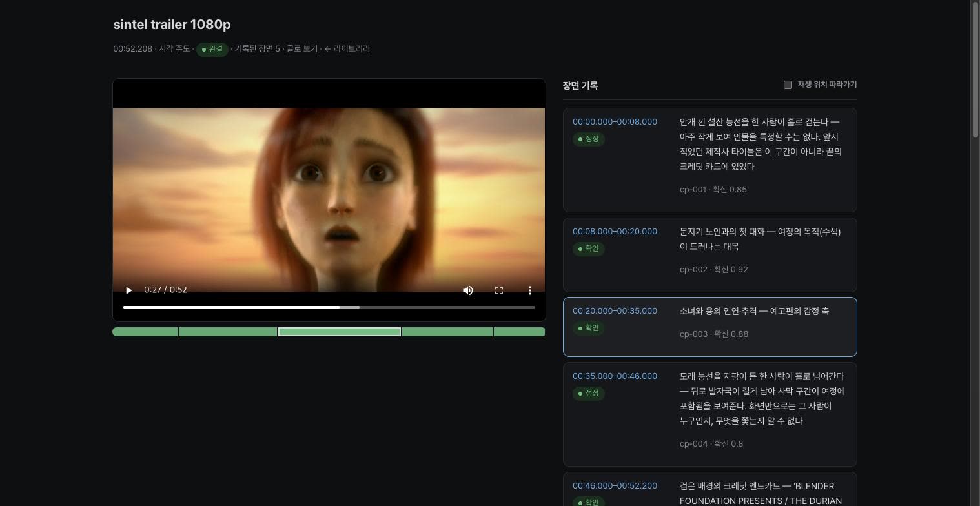The height and width of the screenshot is (506, 980).
Task: Click the 완결 status badge
Action: 212,50
